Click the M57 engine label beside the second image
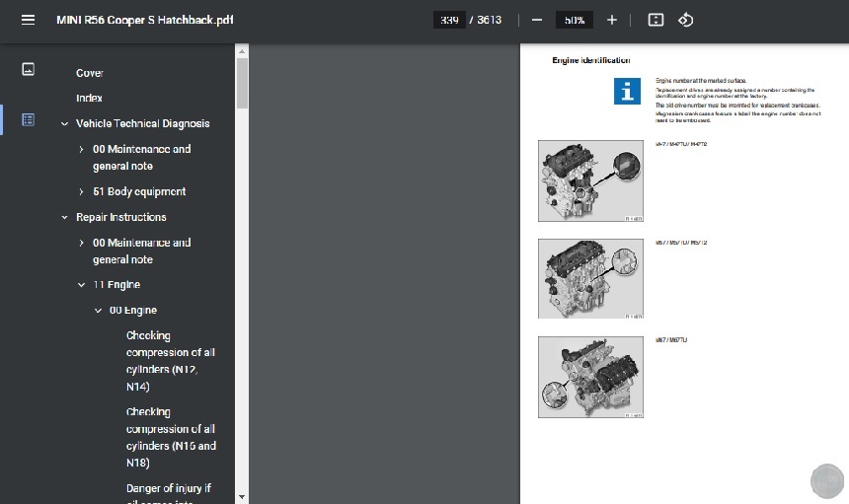849x504 pixels. [x=681, y=243]
